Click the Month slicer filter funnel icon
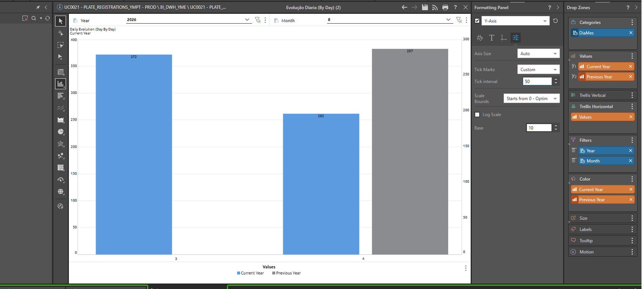The height and width of the screenshot is (289, 644). coord(459,20)
